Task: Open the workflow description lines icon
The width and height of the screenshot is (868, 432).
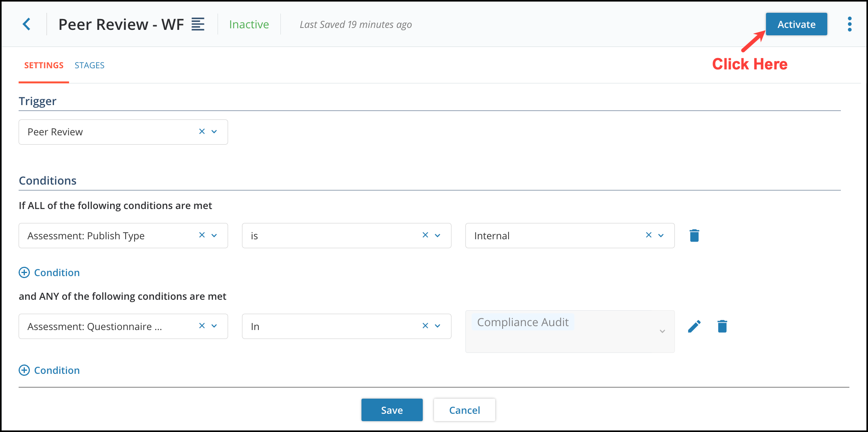Action: (x=198, y=24)
